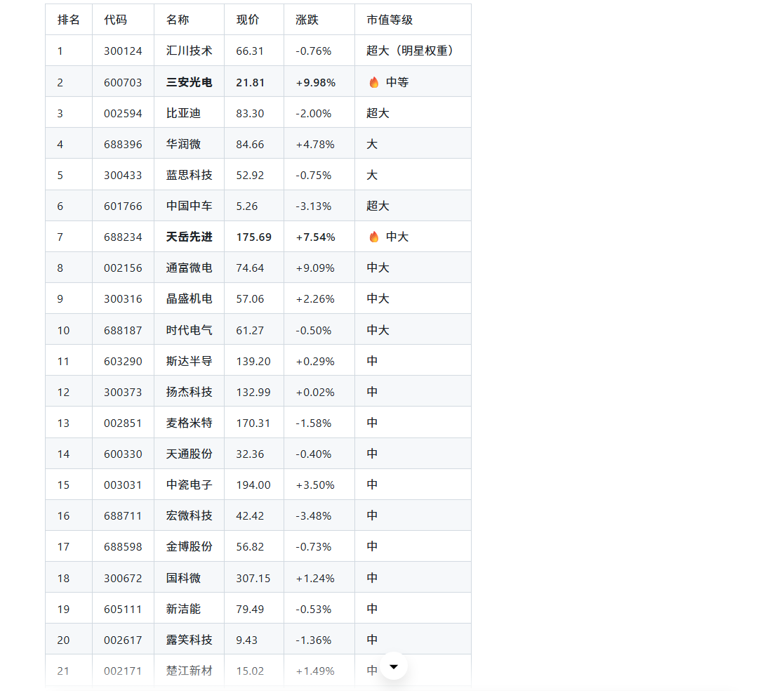Select the stock name 天岳先进
Image resolution: width=784 pixels, height=691 pixels.
tap(189, 237)
